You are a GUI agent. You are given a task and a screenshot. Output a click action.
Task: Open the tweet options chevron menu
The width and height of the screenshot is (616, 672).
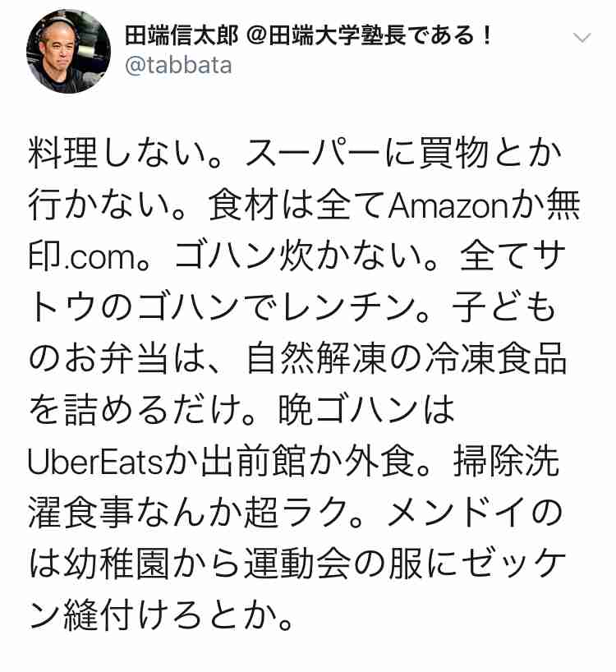pyautogui.click(x=582, y=38)
